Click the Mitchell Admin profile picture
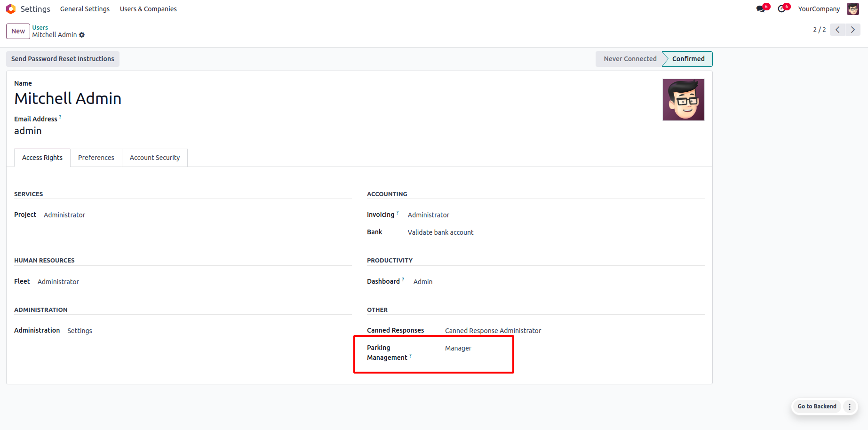The width and height of the screenshot is (868, 430). [x=683, y=100]
